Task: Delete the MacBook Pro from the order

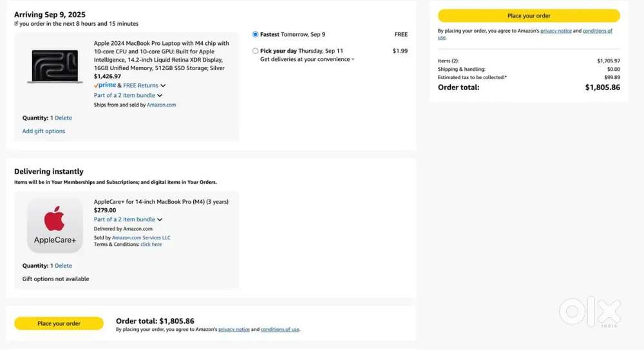Action: pyautogui.click(x=63, y=118)
